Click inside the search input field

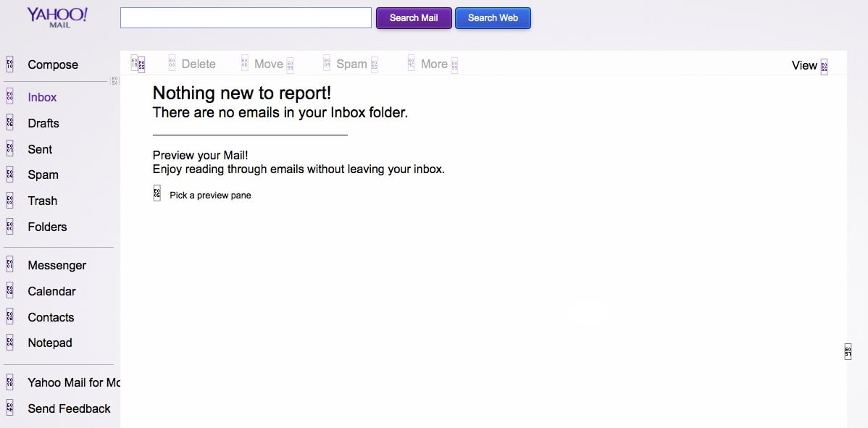[x=246, y=17]
